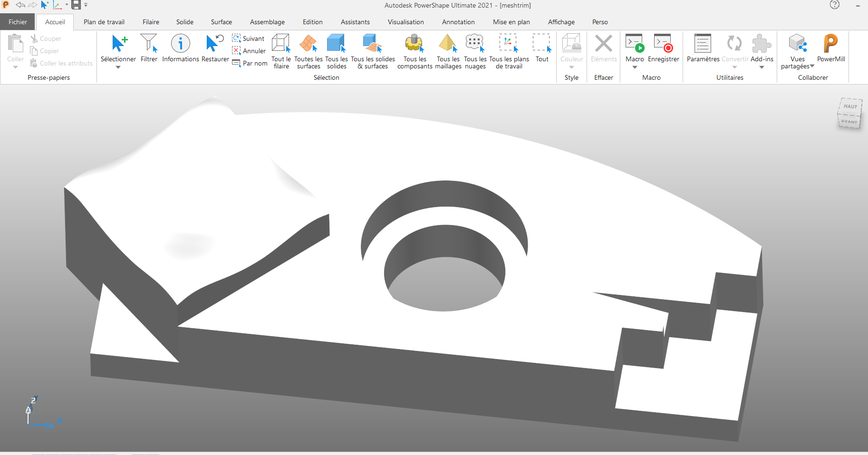Switch to the Surface ribbon tab
Image resolution: width=868 pixels, height=455 pixels.
(221, 22)
